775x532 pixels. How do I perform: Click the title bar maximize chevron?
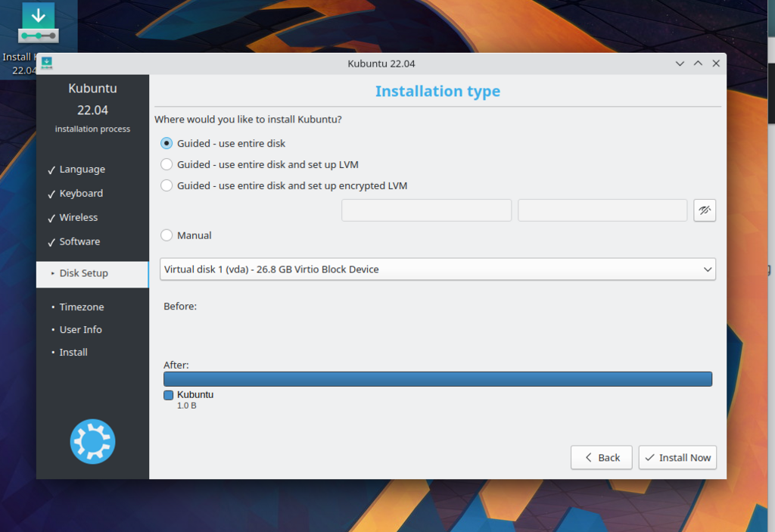coord(698,64)
